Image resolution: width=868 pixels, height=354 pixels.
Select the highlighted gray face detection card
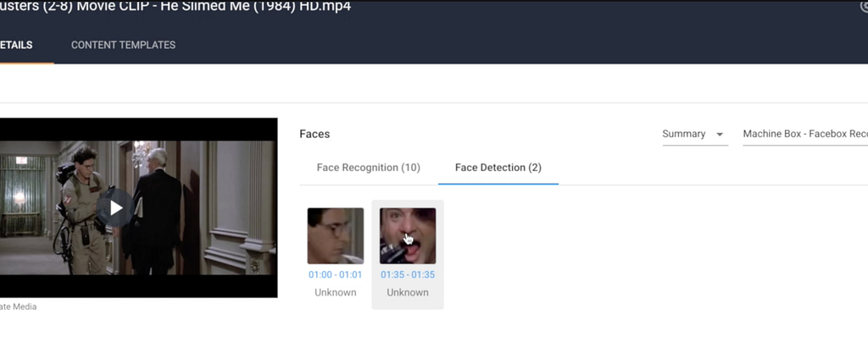[x=408, y=254]
